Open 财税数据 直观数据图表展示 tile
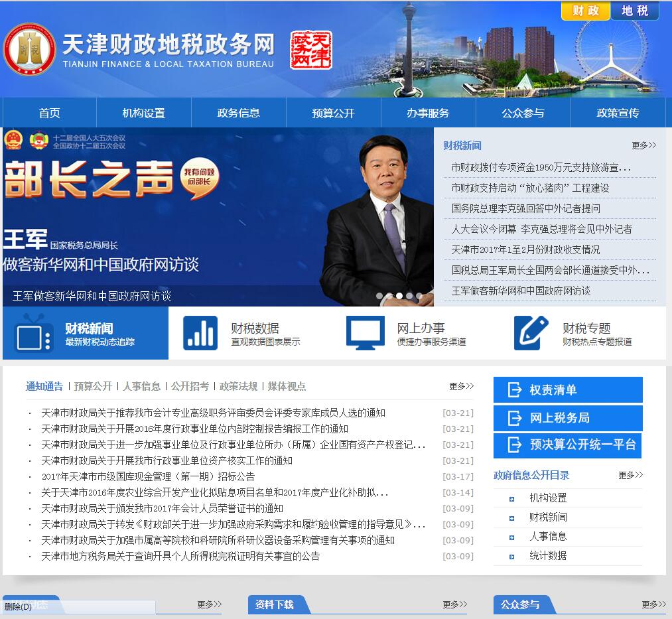The width and height of the screenshot is (672, 619). click(253, 333)
